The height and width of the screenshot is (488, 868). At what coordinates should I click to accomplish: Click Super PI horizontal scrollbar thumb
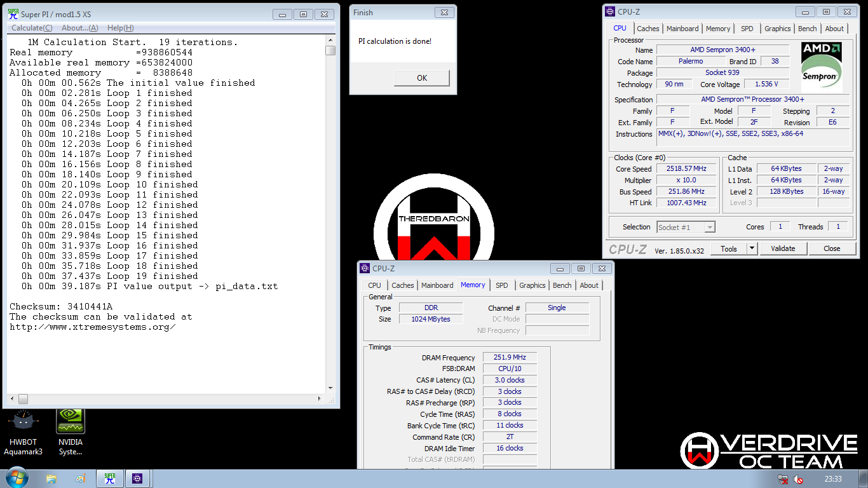(23, 399)
